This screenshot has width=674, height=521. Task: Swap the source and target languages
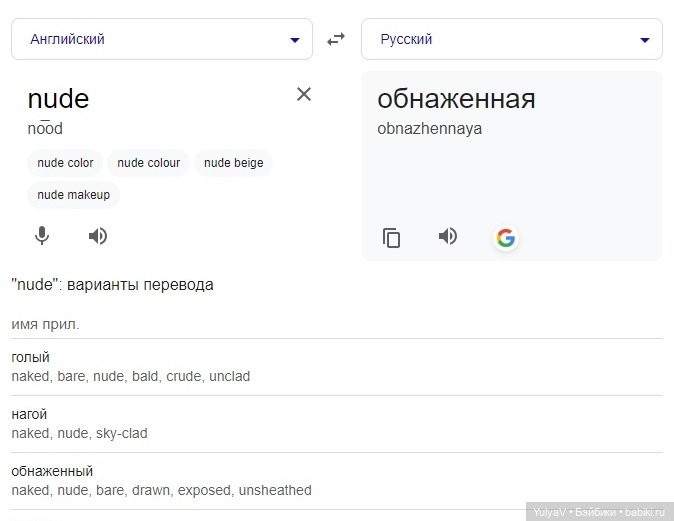(x=336, y=39)
